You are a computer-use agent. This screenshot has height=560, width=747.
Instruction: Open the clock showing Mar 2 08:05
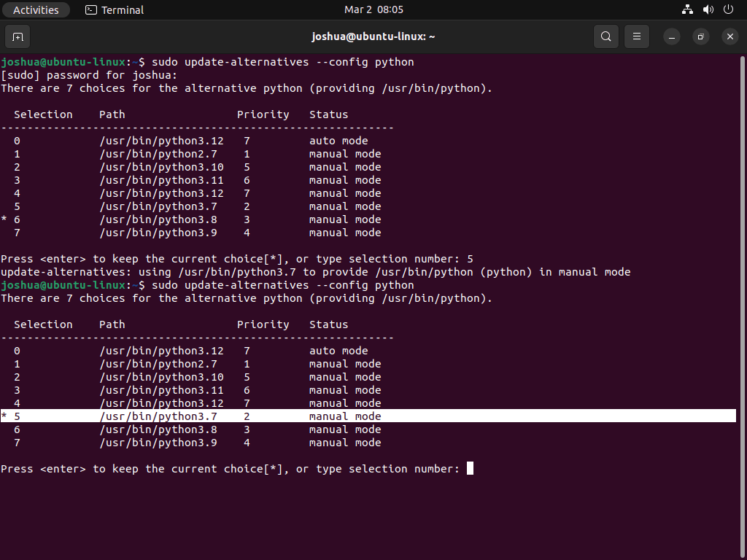tap(373, 9)
